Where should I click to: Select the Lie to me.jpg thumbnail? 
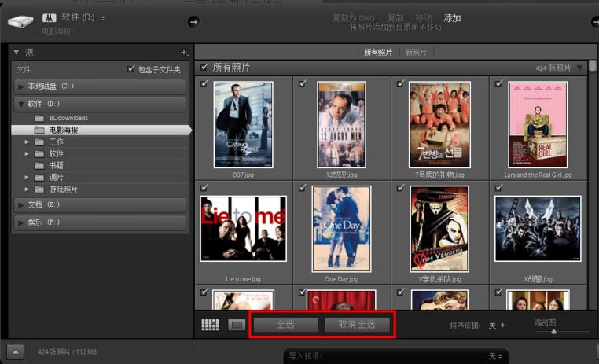coord(244,229)
